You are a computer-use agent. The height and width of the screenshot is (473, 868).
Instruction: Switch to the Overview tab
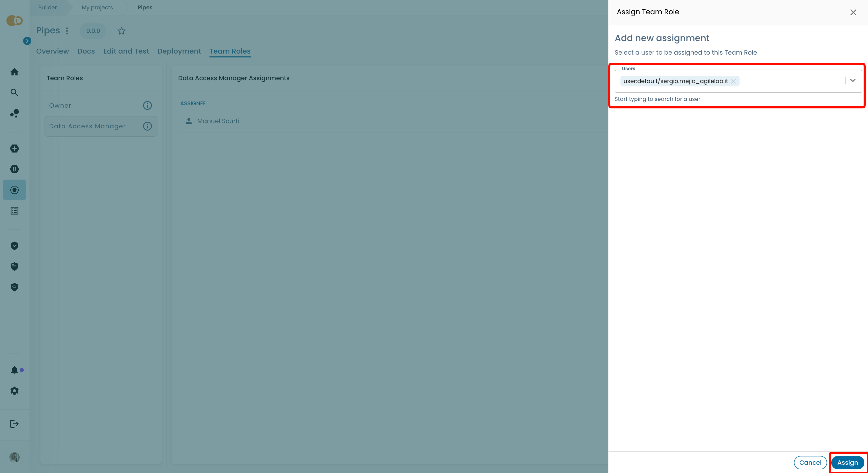click(x=53, y=51)
